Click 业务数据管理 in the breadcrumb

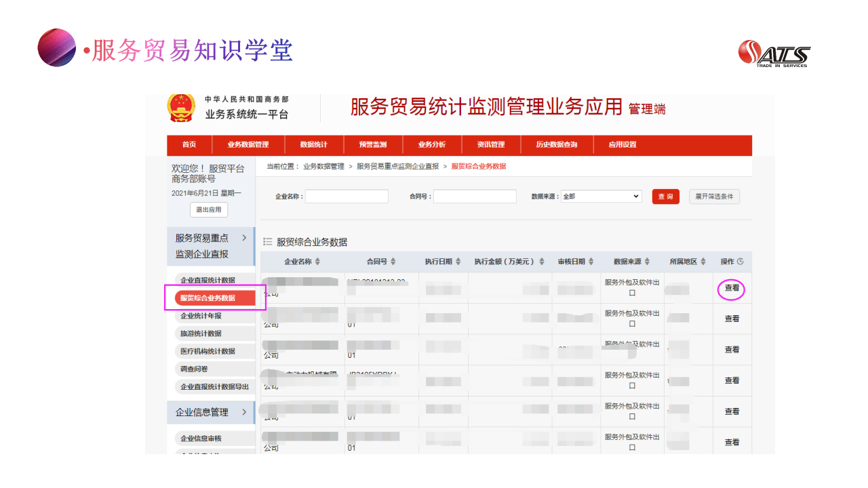[323, 167]
